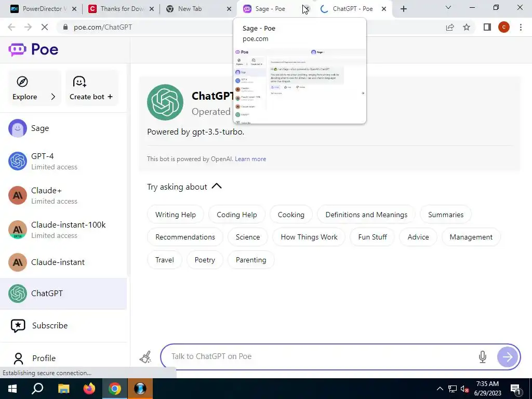Go forward with the browser forward arrow
Viewport: 532px width, 399px height.
(x=28, y=27)
